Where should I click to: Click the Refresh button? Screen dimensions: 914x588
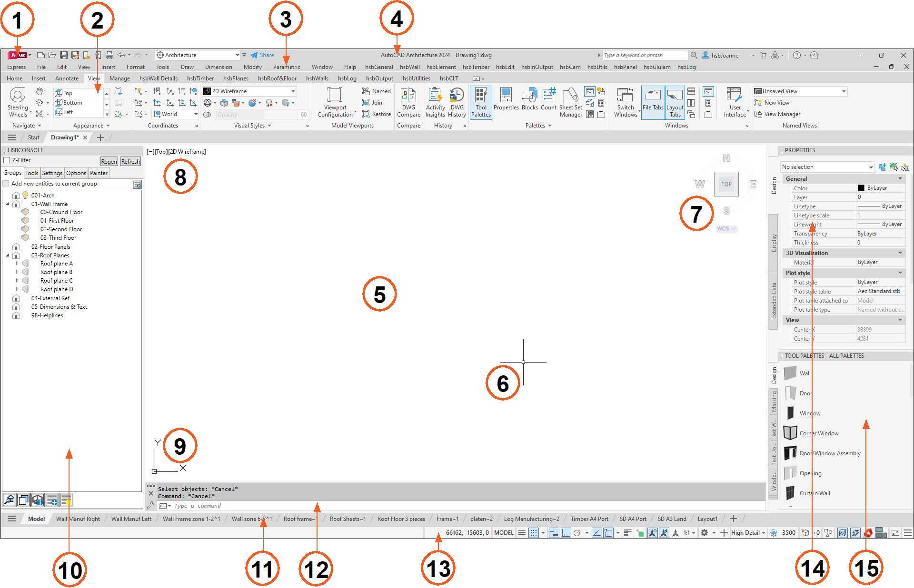[x=130, y=162]
